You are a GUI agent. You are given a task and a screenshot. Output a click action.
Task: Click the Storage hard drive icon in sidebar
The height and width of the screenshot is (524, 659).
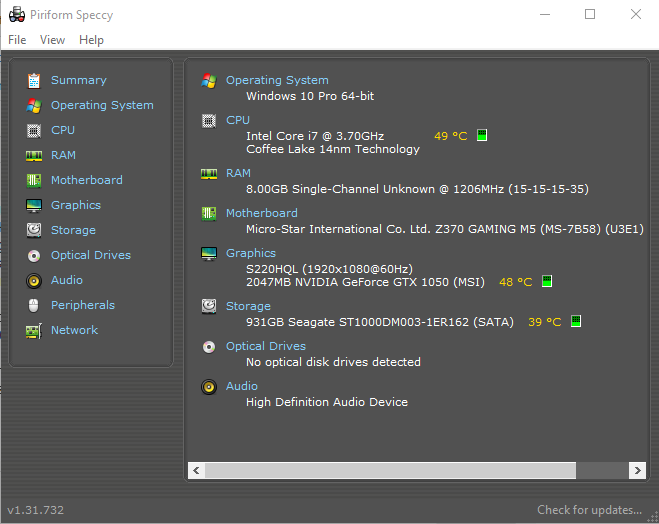point(34,230)
